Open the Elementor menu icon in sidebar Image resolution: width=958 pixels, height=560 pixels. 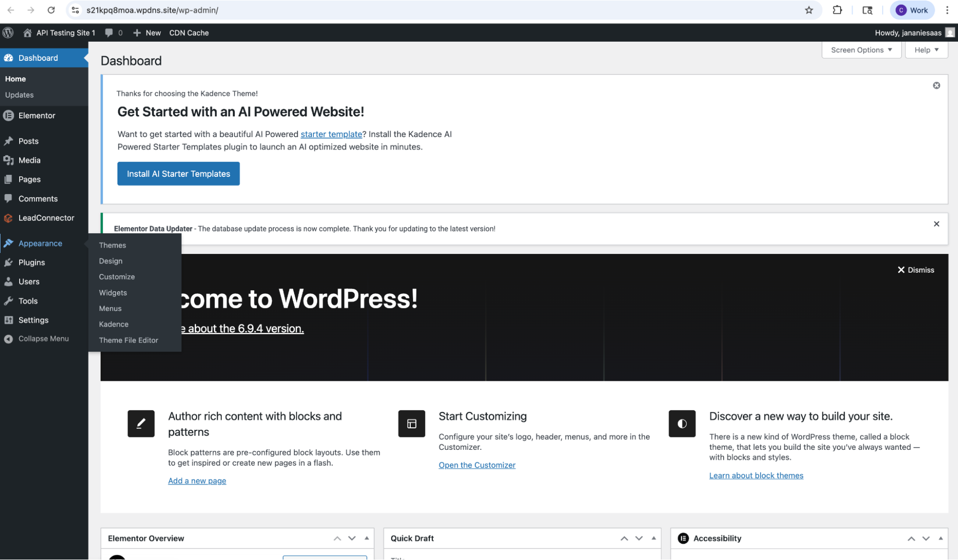click(x=9, y=115)
